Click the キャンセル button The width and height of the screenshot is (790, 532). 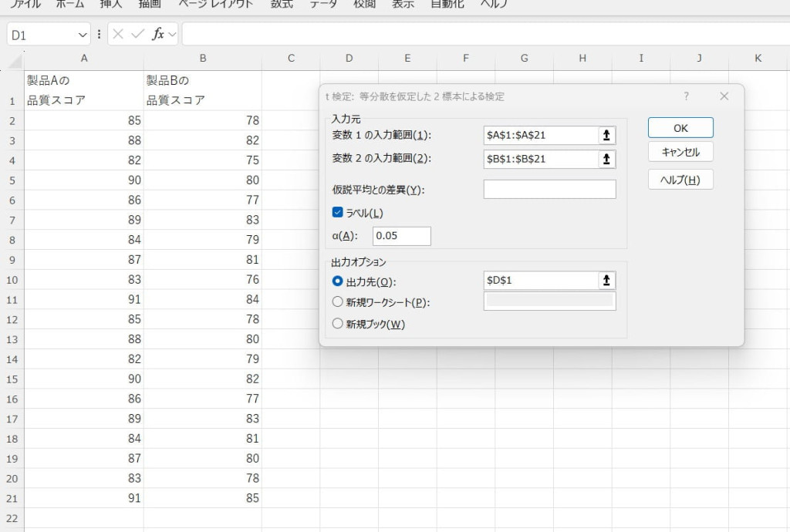coord(680,152)
